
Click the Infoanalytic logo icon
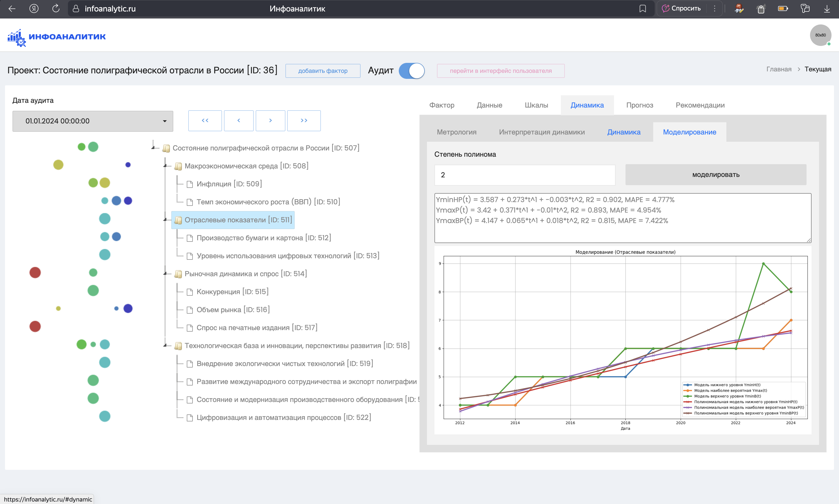[16, 37]
